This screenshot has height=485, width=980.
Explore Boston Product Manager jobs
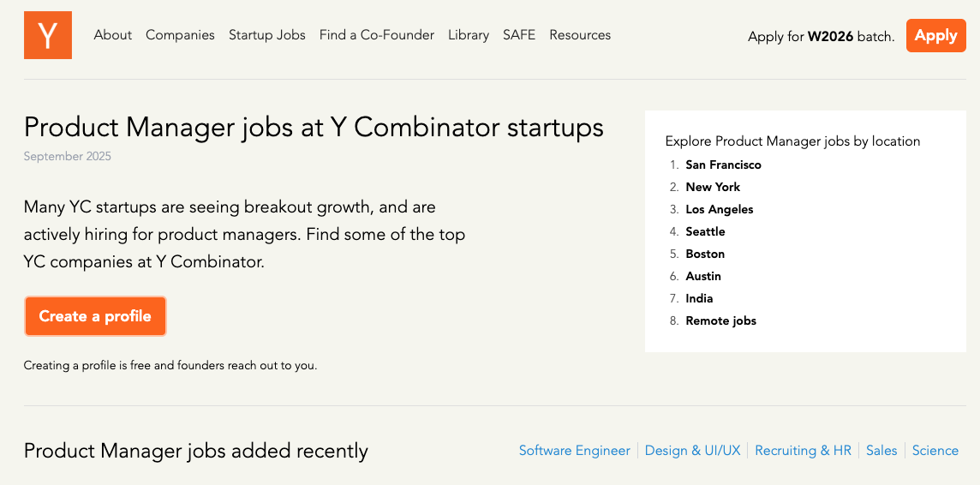pyautogui.click(x=705, y=254)
